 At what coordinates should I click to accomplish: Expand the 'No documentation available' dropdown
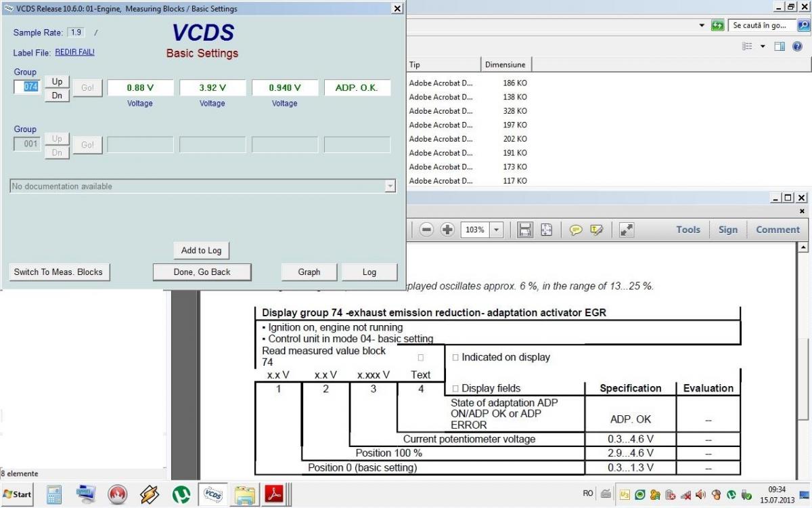pyautogui.click(x=390, y=186)
